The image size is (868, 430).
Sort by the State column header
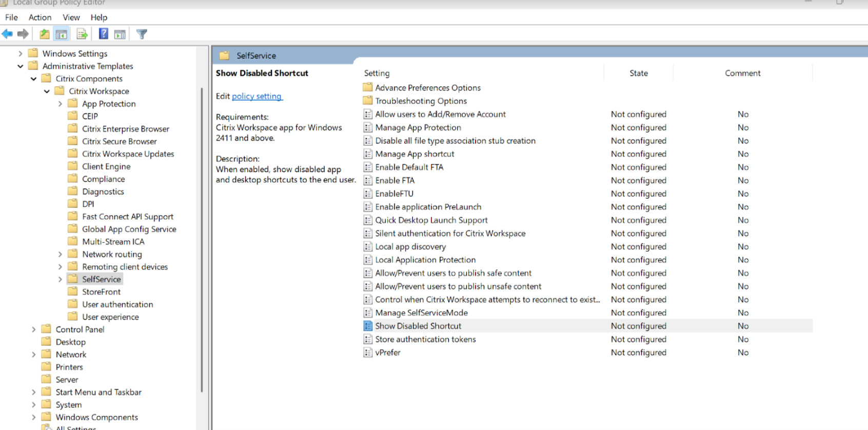click(638, 73)
